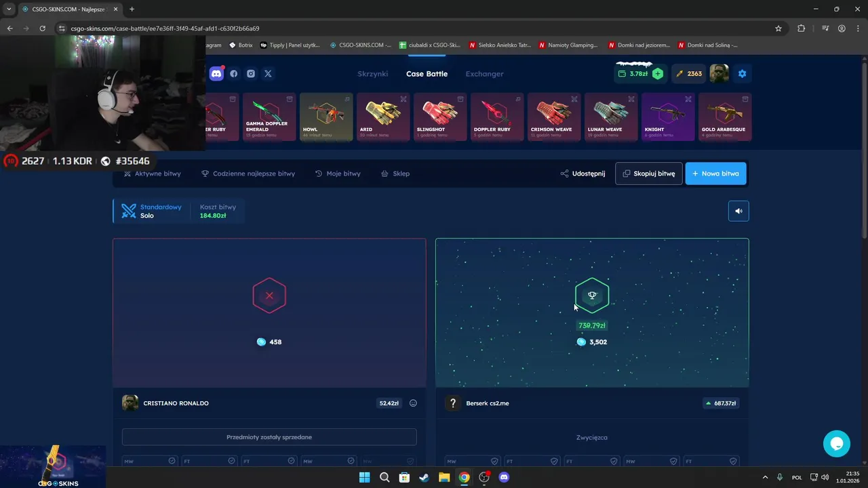This screenshot has height=488, width=868.
Task: Open the settings gear icon
Action: [x=742, y=74]
